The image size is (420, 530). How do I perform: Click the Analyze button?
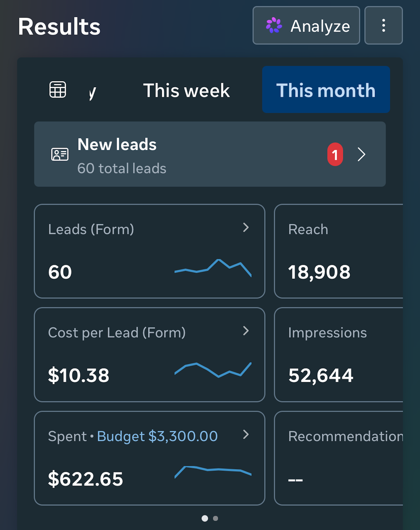pos(306,25)
